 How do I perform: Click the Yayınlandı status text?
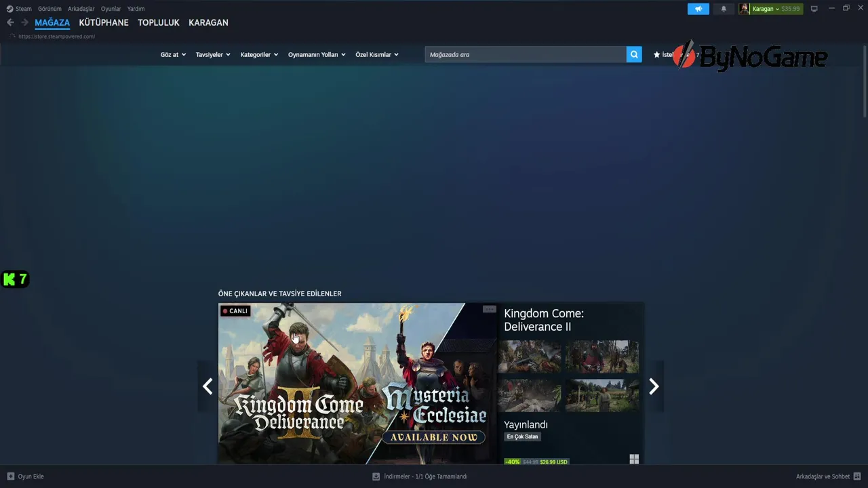(x=526, y=424)
